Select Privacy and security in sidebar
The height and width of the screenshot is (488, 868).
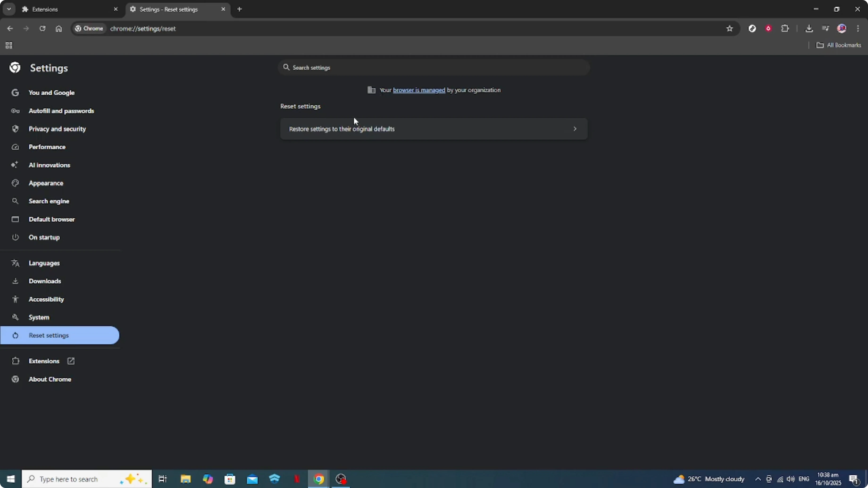pos(57,129)
